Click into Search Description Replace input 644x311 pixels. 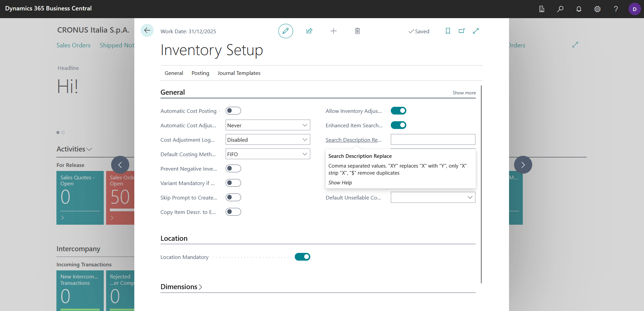(433, 140)
